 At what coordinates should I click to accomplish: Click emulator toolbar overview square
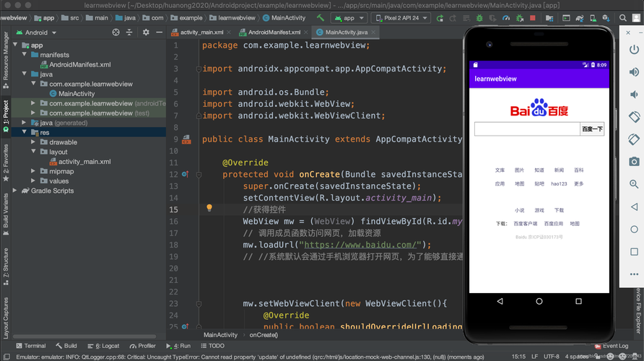634,251
